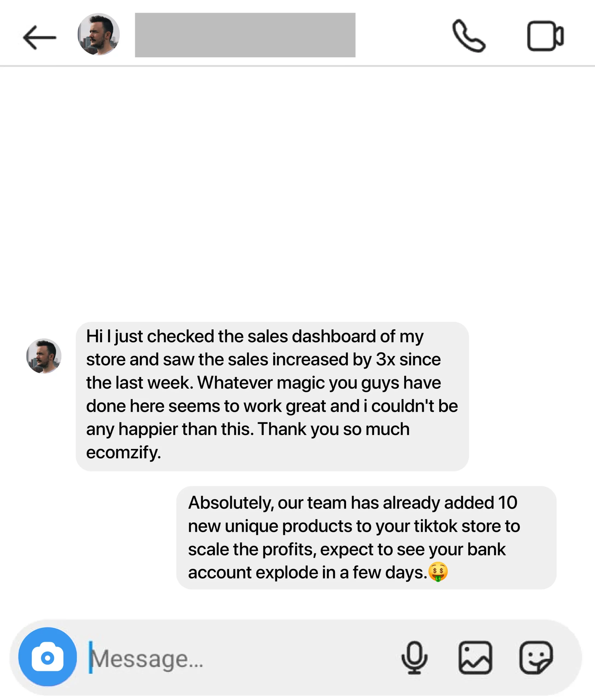Click the word "ecomzify." in received message
The height and width of the screenshot is (700, 595).
pyautogui.click(x=124, y=452)
